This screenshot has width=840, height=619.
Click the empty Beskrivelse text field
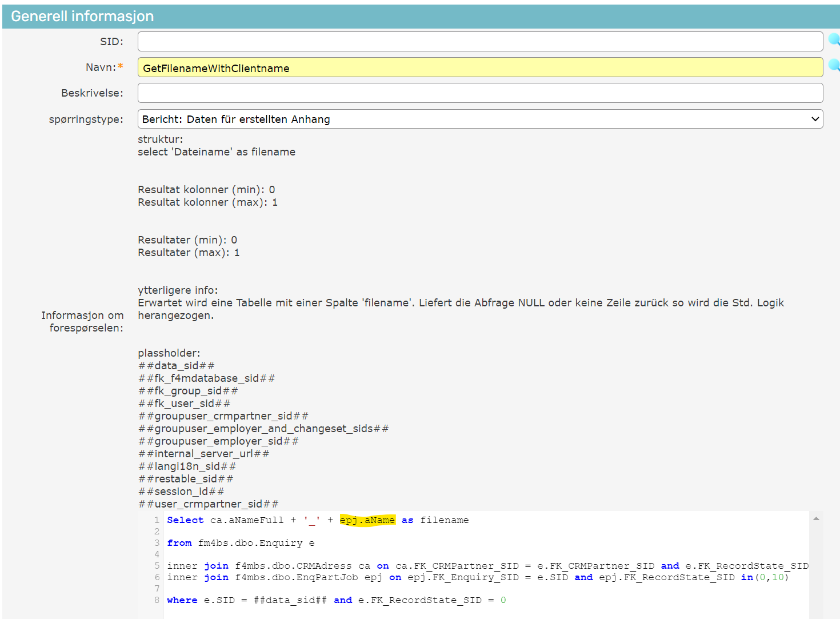click(x=480, y=93)
